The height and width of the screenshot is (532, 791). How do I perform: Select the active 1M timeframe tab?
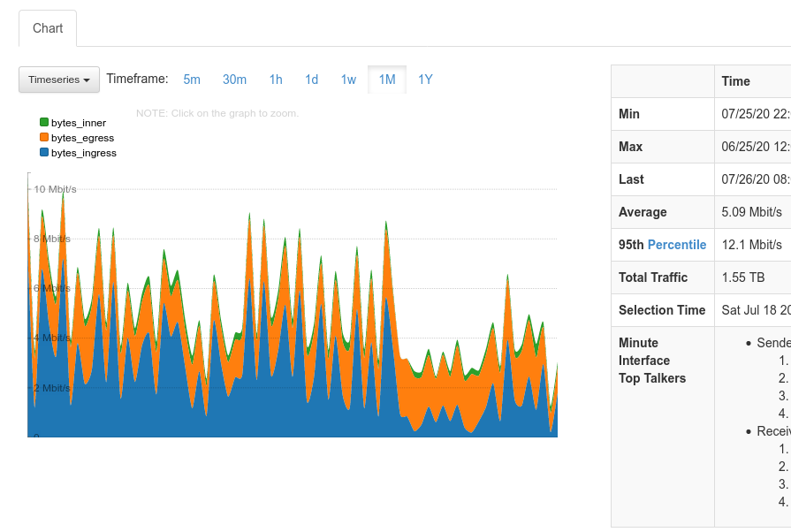tap(387, 80)
